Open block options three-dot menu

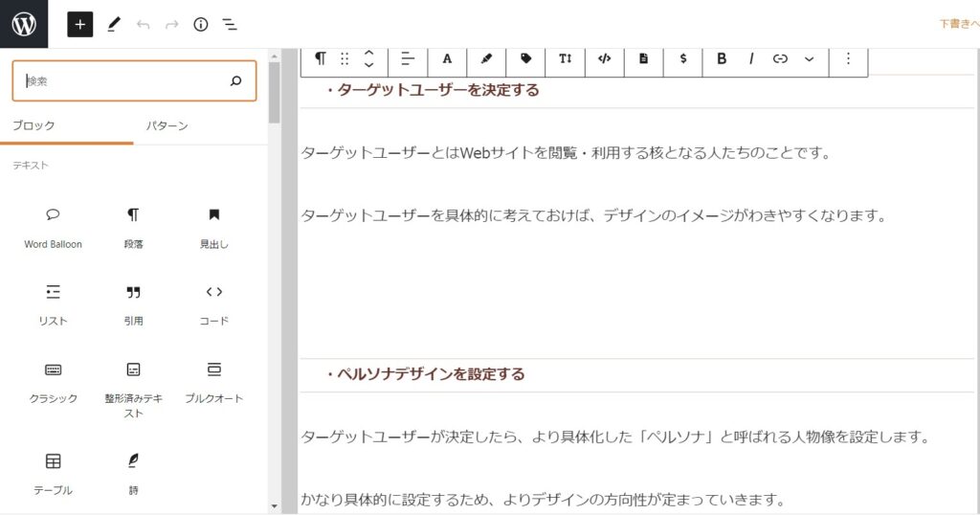click(848, 58)
